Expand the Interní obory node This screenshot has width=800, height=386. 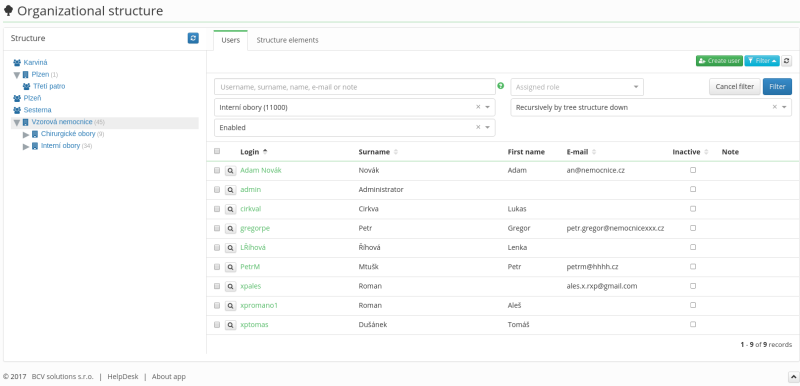click(x=26, y=146)
